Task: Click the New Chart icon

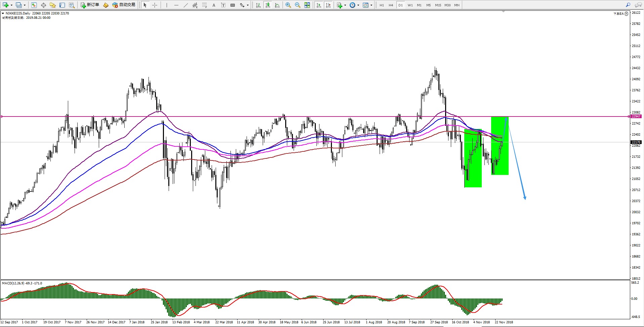Action: (5, 5)
